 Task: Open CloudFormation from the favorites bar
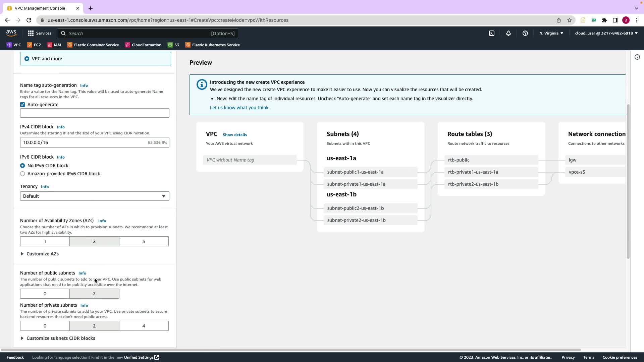[143, 45]
